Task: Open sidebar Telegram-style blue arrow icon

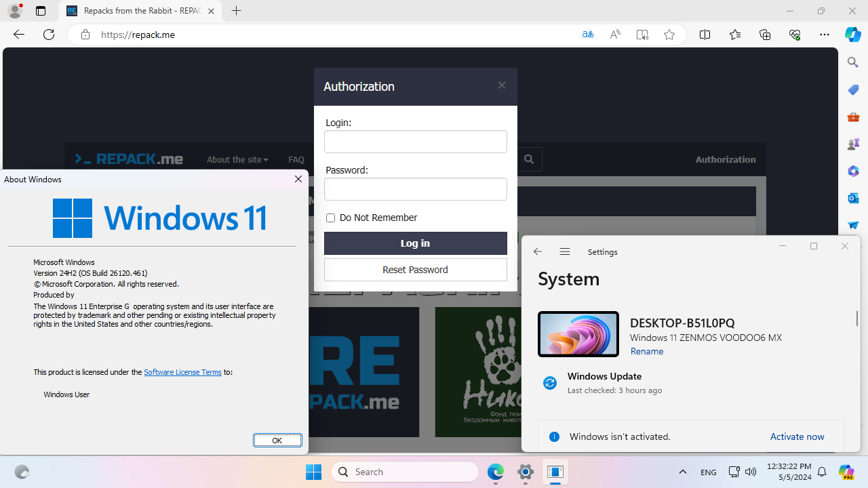Action: click(853, 225)
